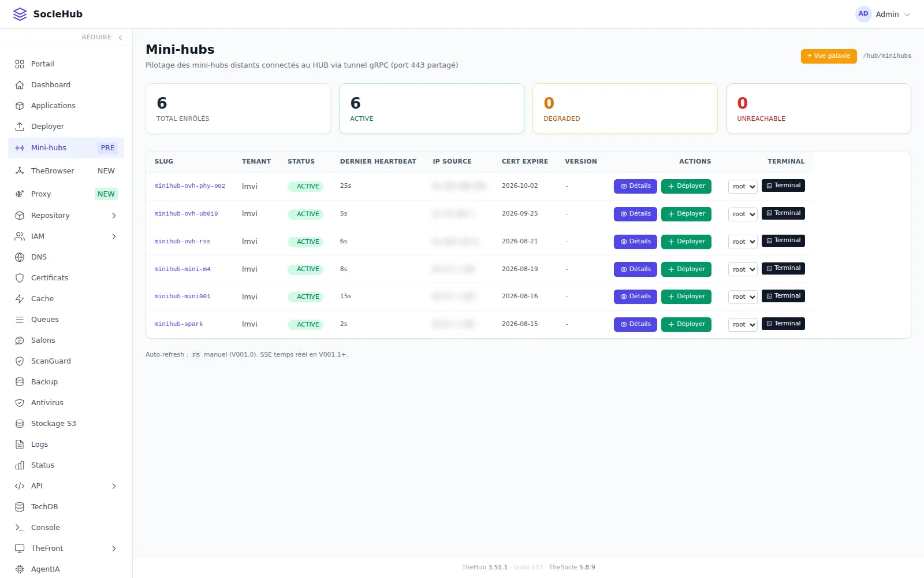The image size is (924, 578).
Task: Click the Applications cube icon
Action: pos(20,106)
